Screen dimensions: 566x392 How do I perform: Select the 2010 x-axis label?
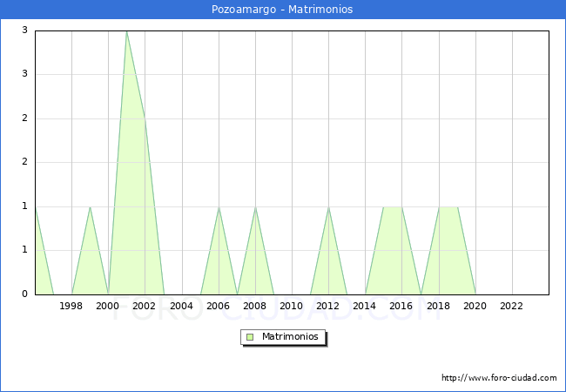pos(292,306)
